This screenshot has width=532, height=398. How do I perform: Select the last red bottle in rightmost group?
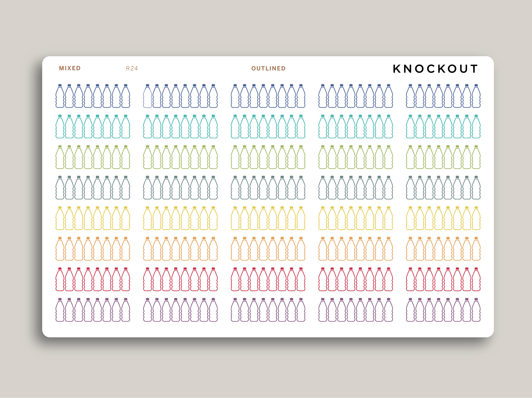[476, 279]
